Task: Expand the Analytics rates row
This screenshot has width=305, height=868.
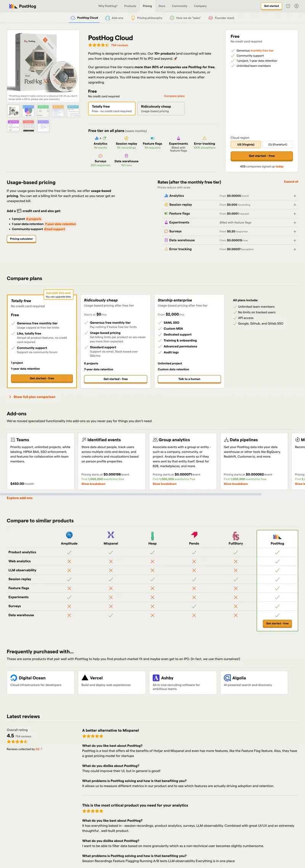Action: point(294,196)
